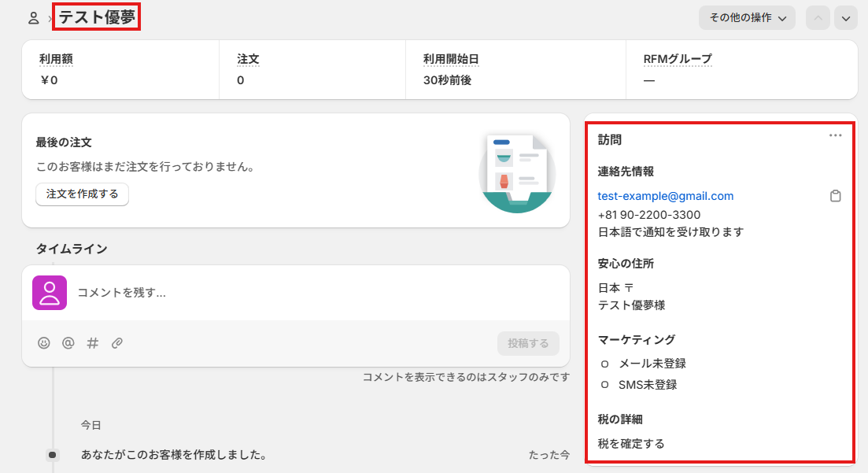This screenshot has width=868, height=473.
Task: Click ¥0 spend amount value
Action: point(49,80)
